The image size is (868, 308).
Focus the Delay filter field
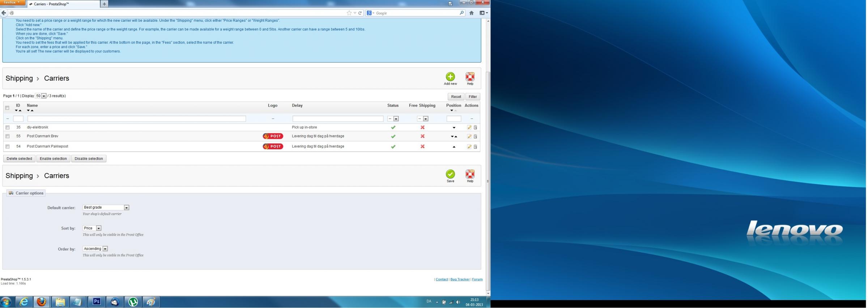point(338,119)
